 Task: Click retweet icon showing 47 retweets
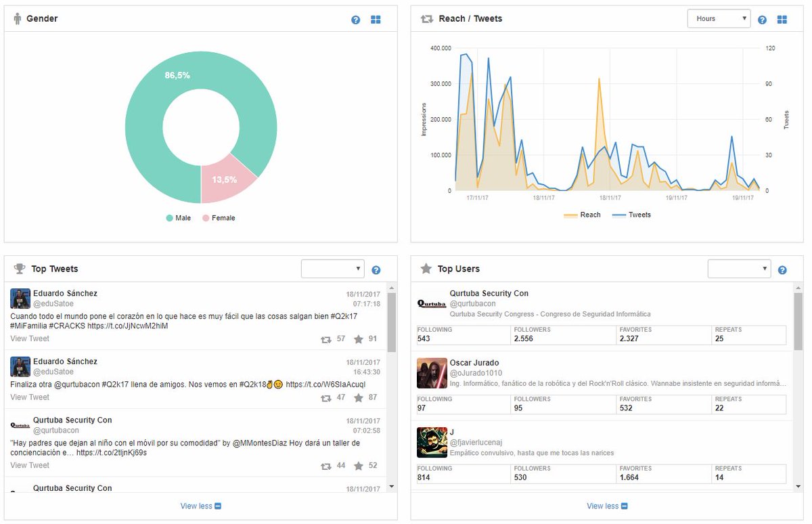tap(326, 398)
